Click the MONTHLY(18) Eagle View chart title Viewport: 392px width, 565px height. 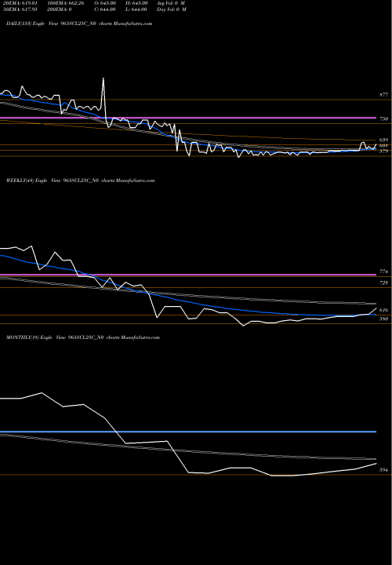pos(83,337)
